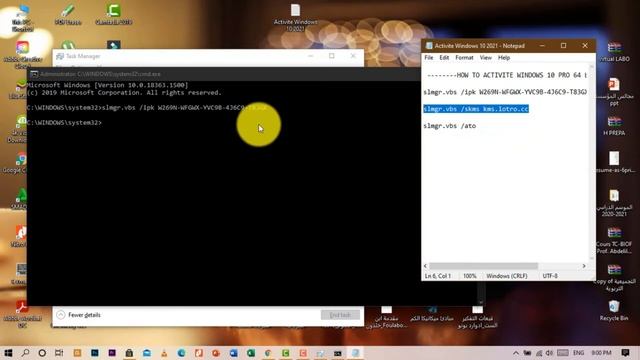Launch VLC media player from taskbar
Screen dimensions: 640x360
tap(164, 353)
